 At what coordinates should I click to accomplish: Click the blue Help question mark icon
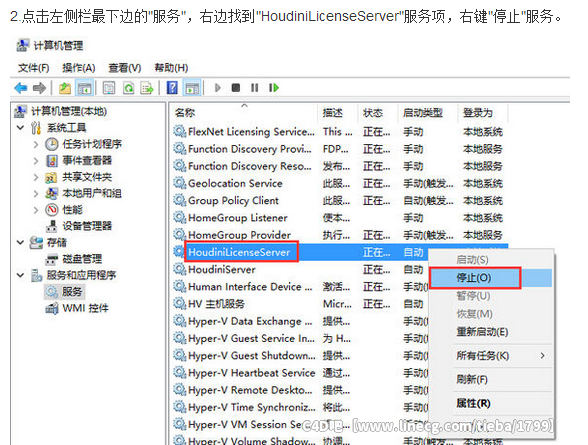pos(172,88)
